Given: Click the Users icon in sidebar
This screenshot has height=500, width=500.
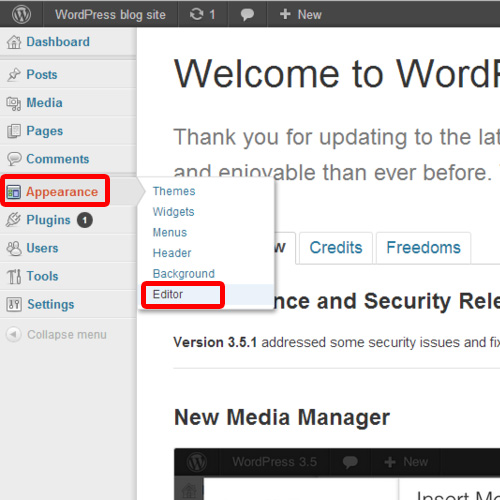Looking at the screenshot, I should coord(14,248).
